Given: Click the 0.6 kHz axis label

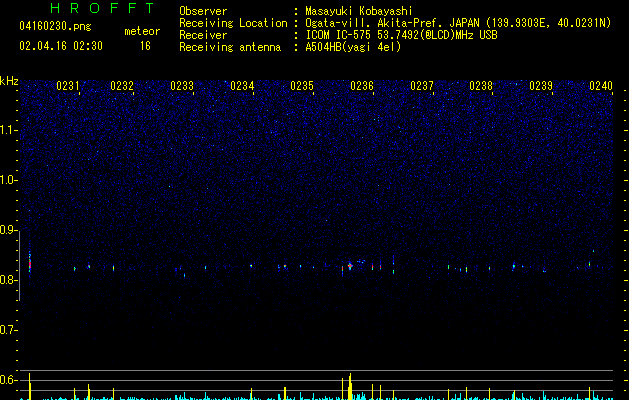Looking at the screenshot, I should (8, 380).
